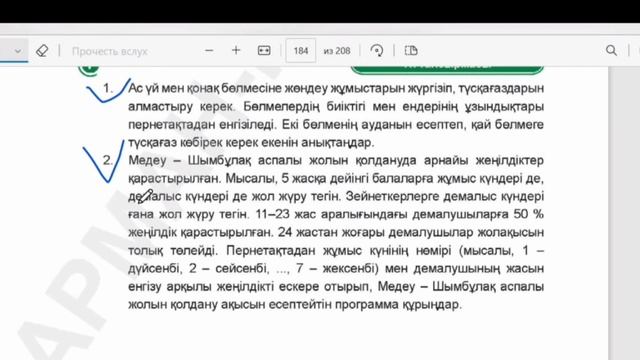Screen dimensions: 640x360
Task: Rotate the PDF page
Action: pyautogui.click(x=376, y=51)
